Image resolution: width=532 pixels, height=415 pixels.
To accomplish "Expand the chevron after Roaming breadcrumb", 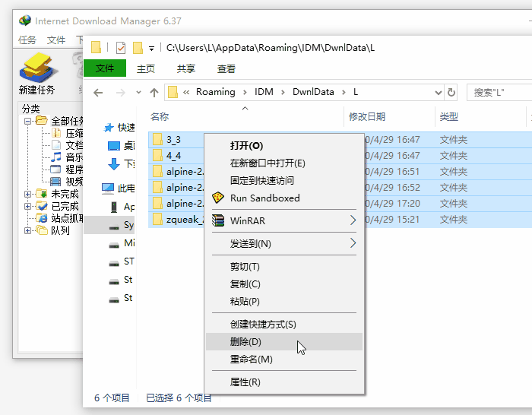I will click(245, 92).
